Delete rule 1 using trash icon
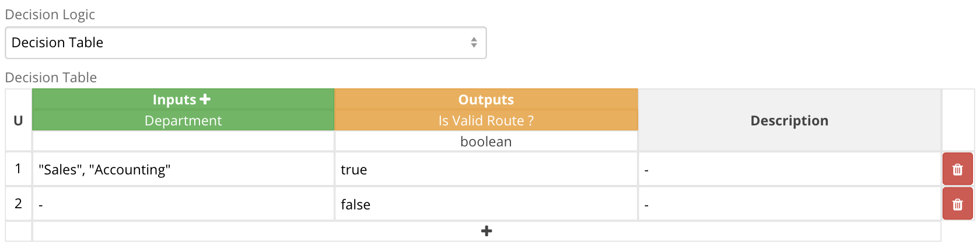 pos(957,169)
